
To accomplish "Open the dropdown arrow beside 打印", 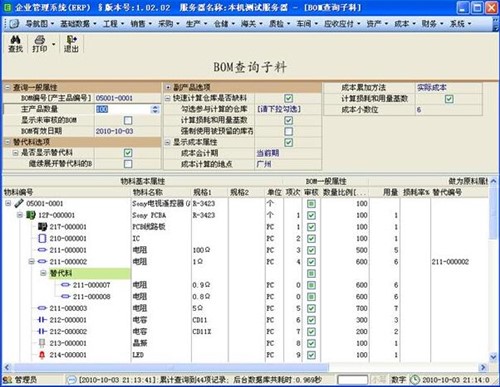I will pyautogui.click(x=54, y=44).
